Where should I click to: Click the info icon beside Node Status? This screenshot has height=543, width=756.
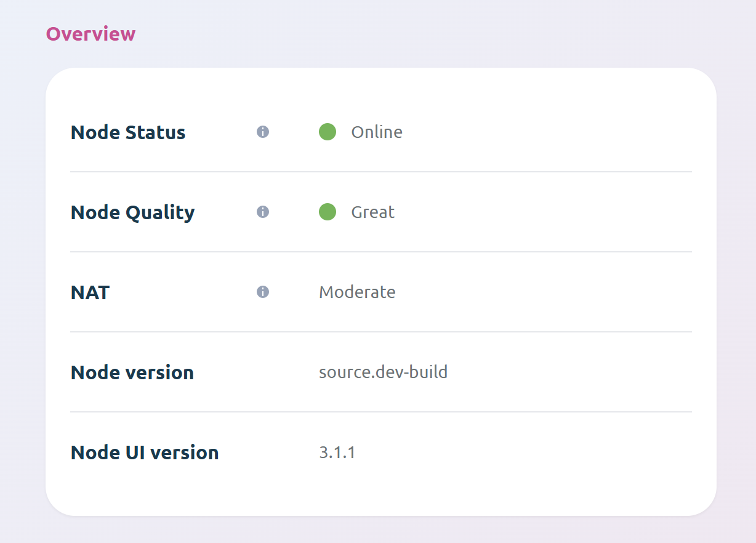coord(262,132)
